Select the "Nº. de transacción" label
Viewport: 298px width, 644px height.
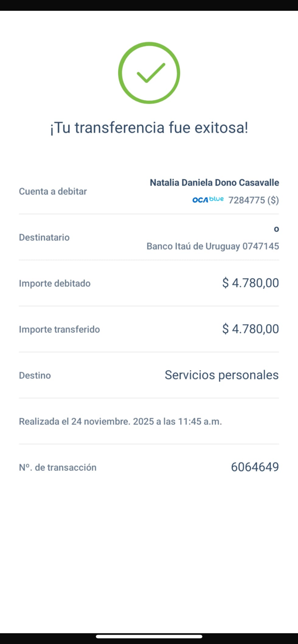58,467
